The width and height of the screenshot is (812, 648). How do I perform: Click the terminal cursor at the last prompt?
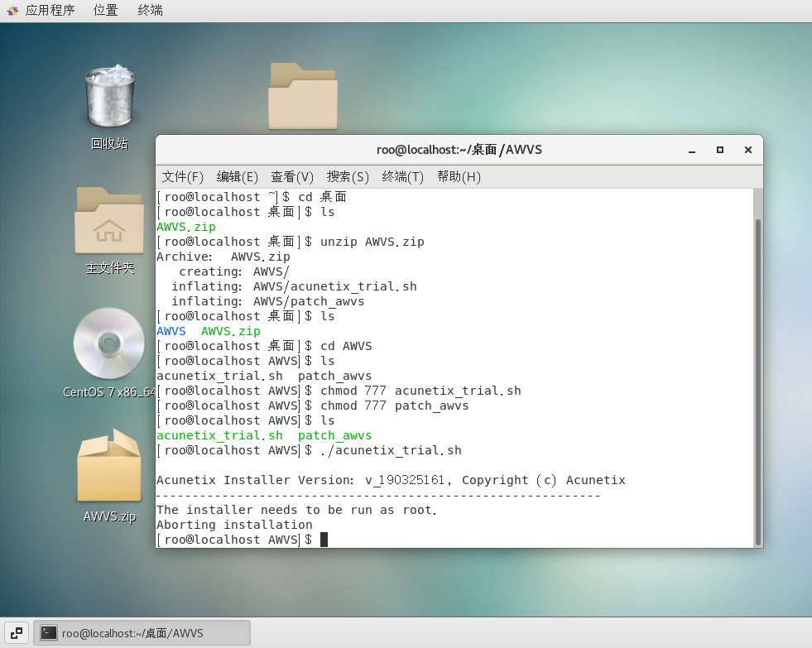point(324,540)
